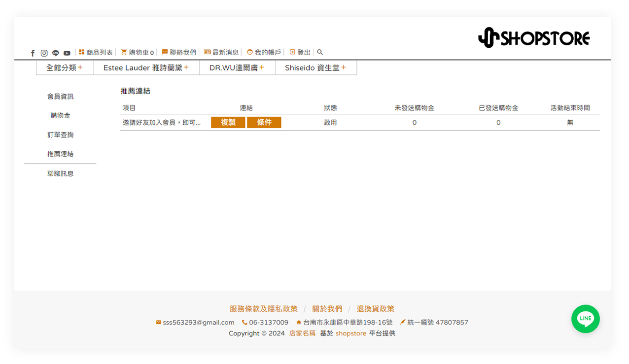The height and width of the screenshot is (364, 629).
Task: Click the 登出 logout link
Action: (300, 52)
